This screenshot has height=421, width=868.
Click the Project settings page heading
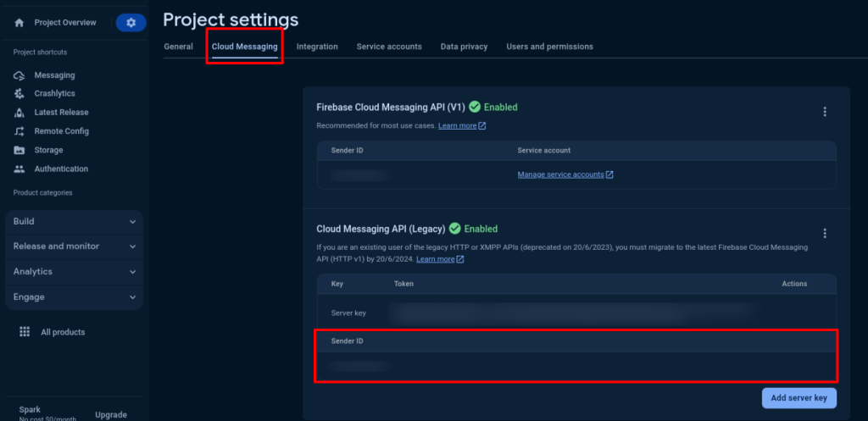[x=231, y=20]
